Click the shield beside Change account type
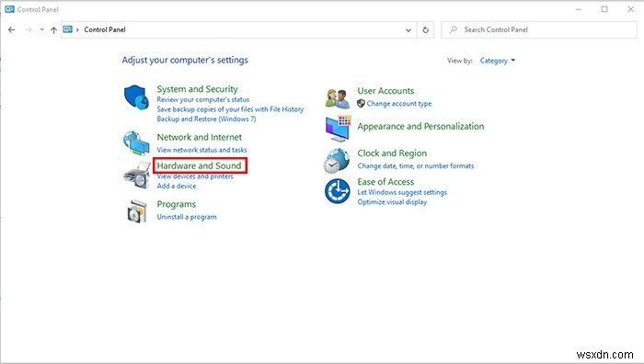 tap(361, 104)
